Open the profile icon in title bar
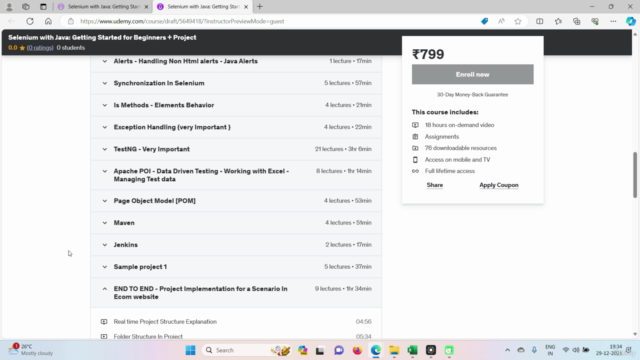This screenshot has width=640, height=360. 9,7
